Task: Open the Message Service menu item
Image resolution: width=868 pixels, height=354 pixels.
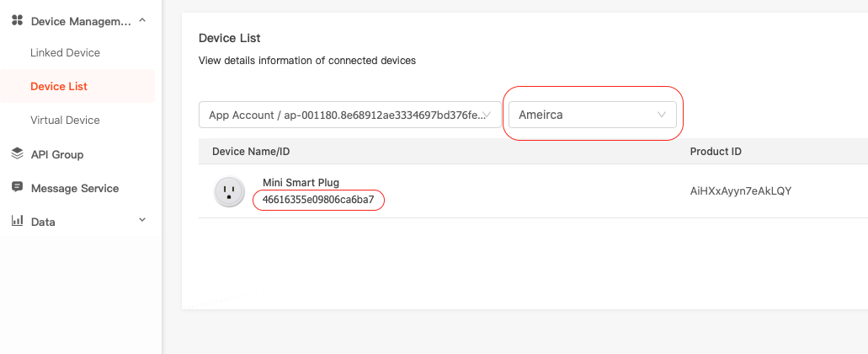Action: 75,188
